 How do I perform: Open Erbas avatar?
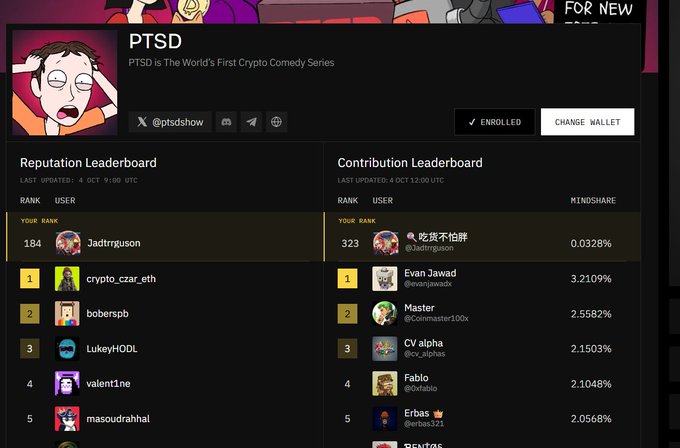pyautogui.click(x=385, y=419)
